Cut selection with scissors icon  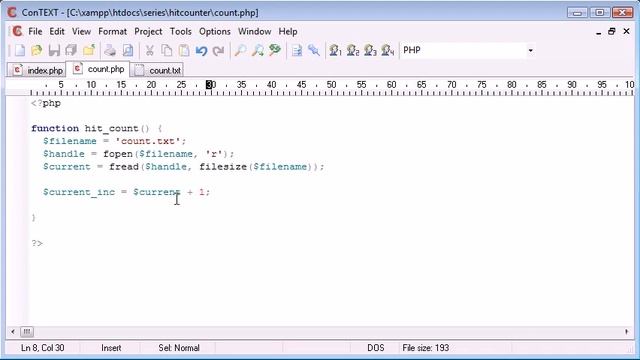(x=149, y=51)
